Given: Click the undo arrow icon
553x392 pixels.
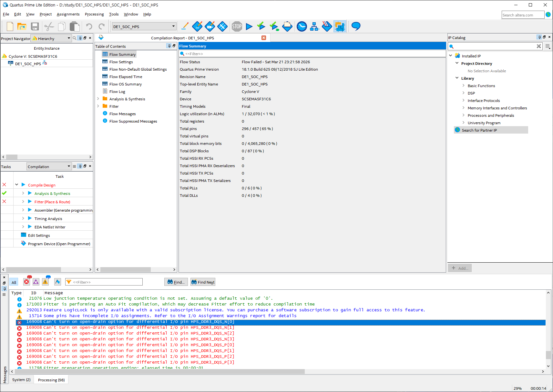Looking at the screenshot, I should point(89,26).
